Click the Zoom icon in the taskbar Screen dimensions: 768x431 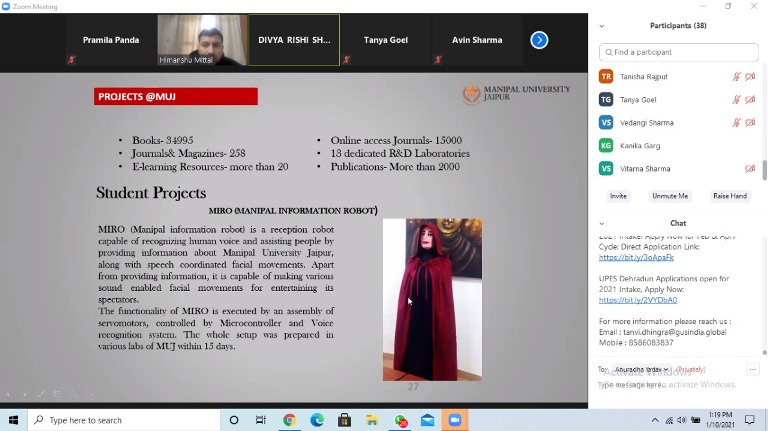click(455, 421)
